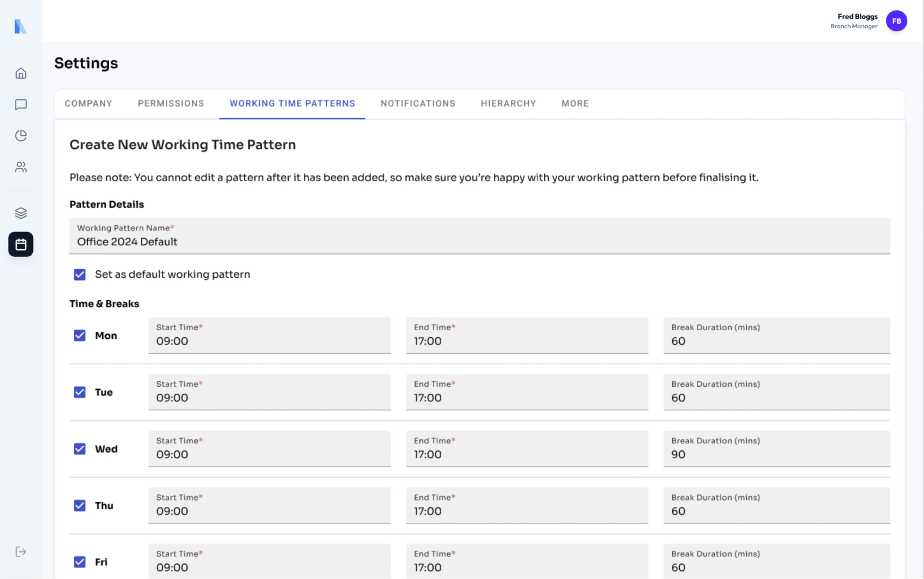Open the people/team icon

(21, 167)
